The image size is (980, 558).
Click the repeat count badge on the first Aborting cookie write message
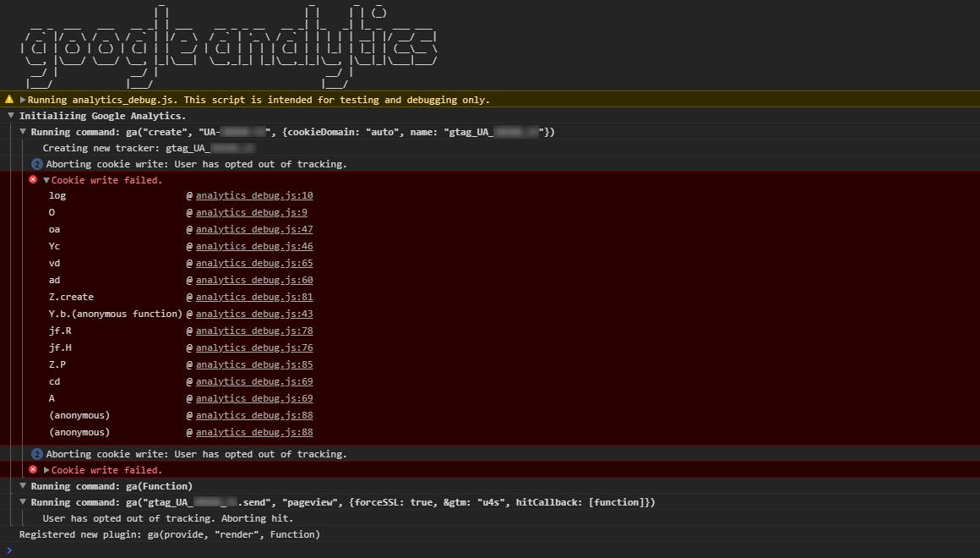36,164
